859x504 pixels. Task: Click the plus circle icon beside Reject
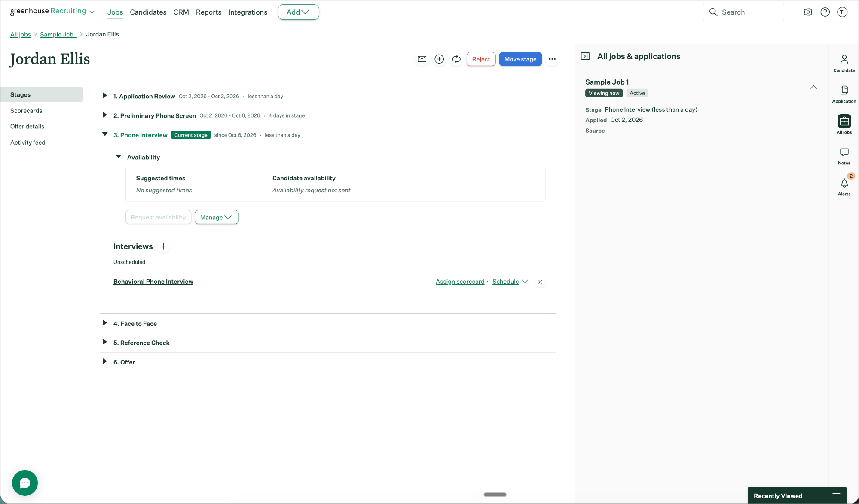[x=439, y=59]
